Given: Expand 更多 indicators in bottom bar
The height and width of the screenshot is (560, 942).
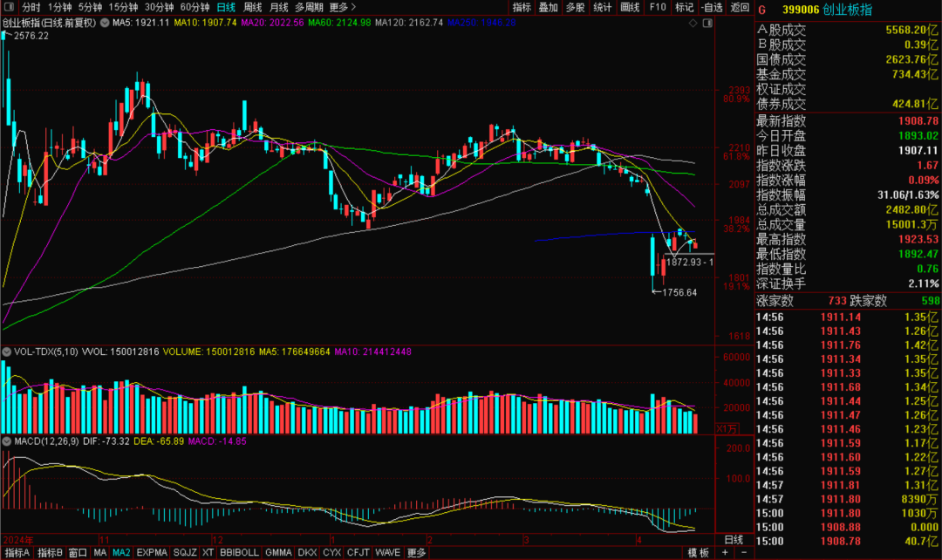Looking at the screenshot, I should [x=416, y=553].
